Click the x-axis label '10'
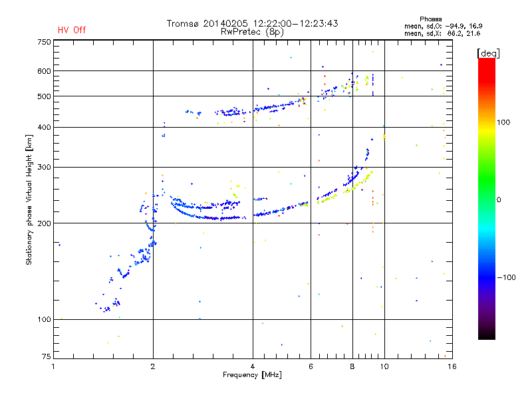Screen dimensions: 532x399 384,366
